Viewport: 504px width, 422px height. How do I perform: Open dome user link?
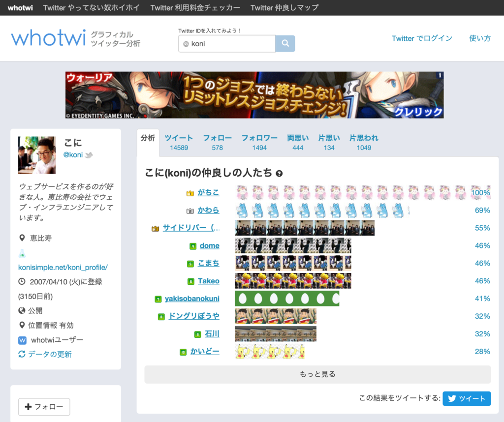coord(210,246)
